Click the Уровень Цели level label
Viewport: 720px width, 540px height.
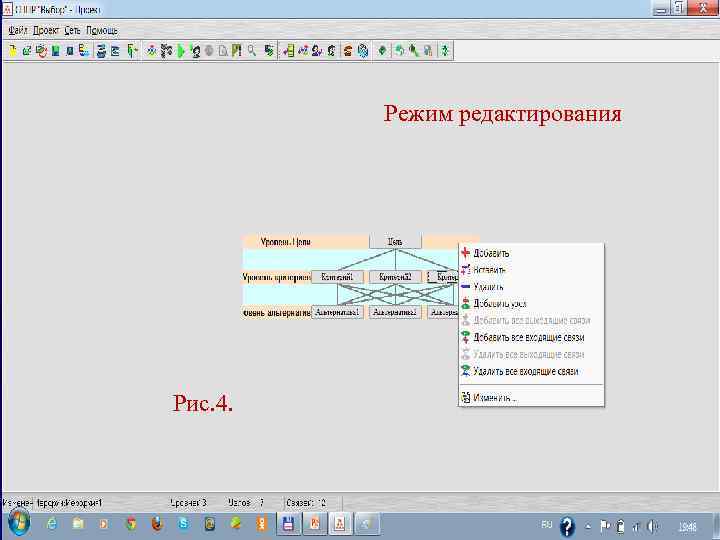point(286,242)
